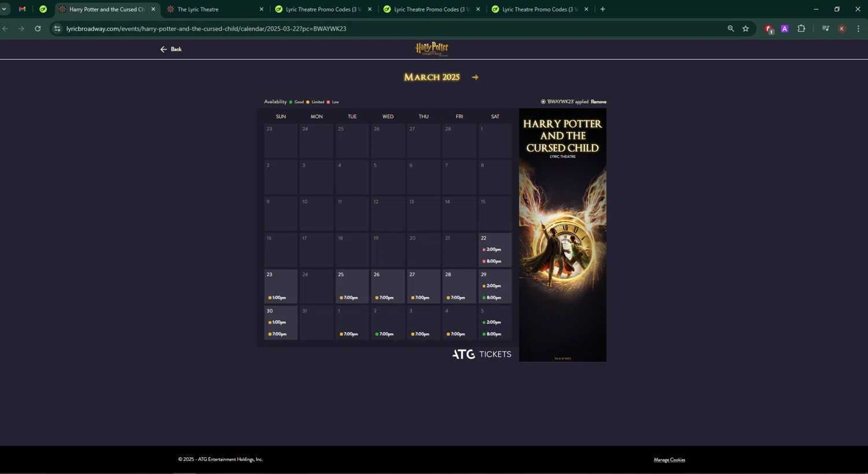868x474 pixels.
Task: Pick Thursday March 27 7:00pm performance
Action: (x=421, y=297)
